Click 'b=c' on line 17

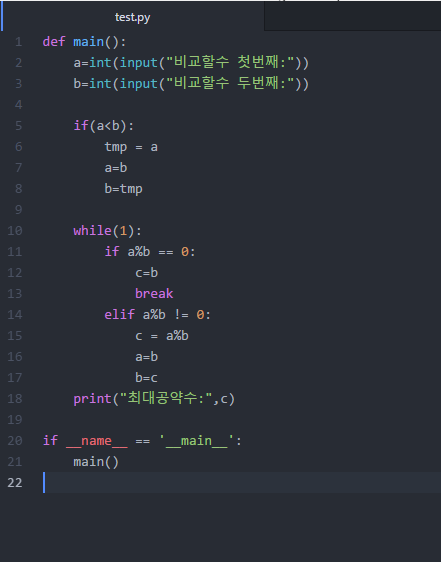[147, 378]
